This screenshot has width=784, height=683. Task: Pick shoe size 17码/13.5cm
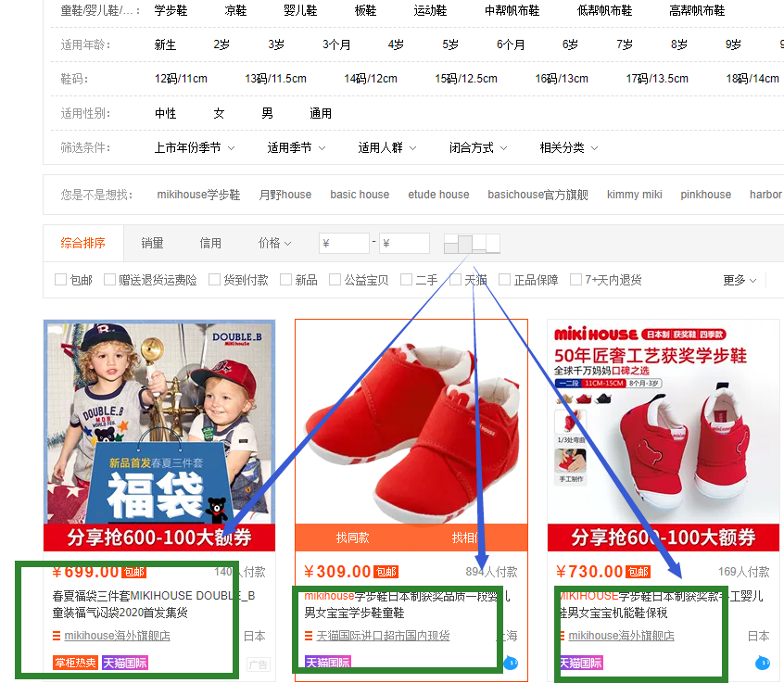(x=657, y=79)
